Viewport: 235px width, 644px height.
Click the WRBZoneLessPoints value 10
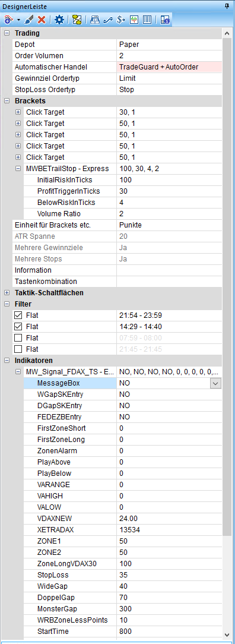(x=169, y=620)
